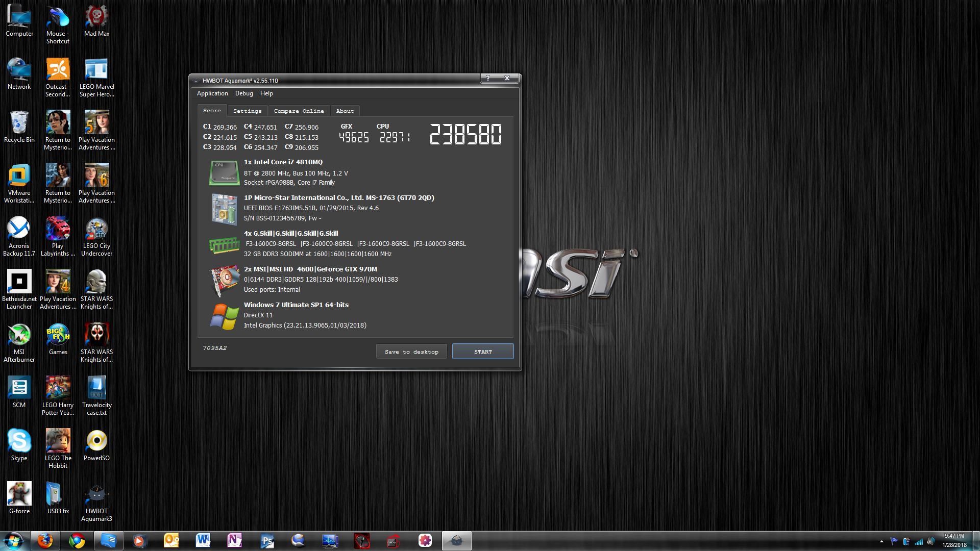Click the RAM module icon in Aquamark
980x551 pixels.
pyautogui.click(x=224, y=245)
